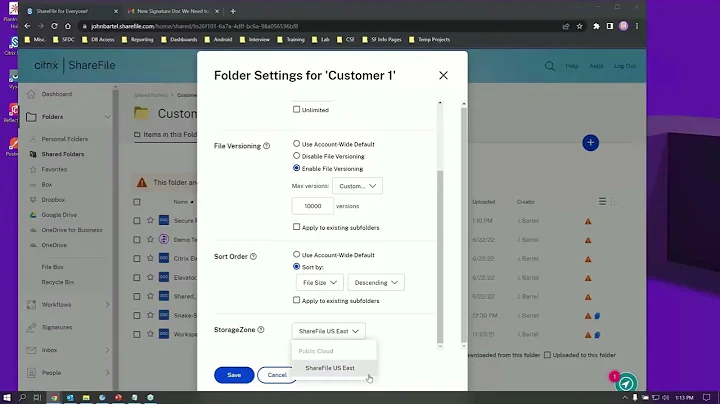This screenshot has height=404, width=720.
Task: Open the StorageZone ShareFile US East dropdown
Action: pyautogui.click(x=328, y=331)
